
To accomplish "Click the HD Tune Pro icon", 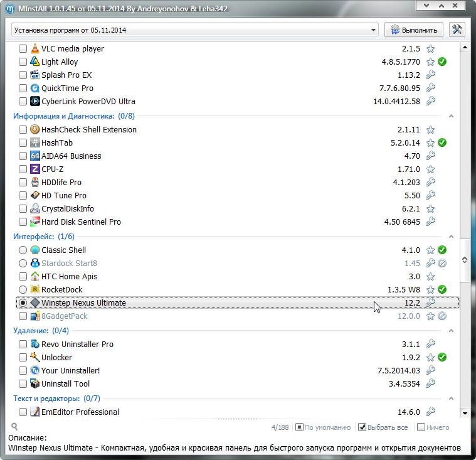I will (35, 195).
